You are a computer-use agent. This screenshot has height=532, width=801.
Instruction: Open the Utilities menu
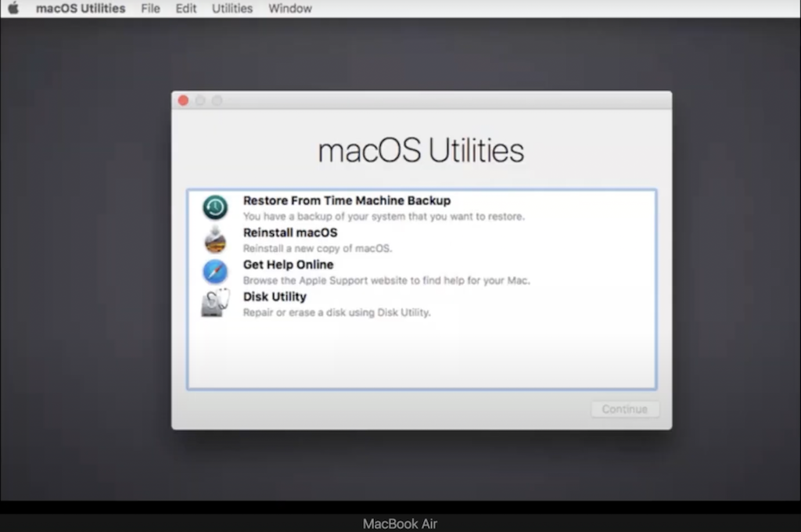(232, 8)
